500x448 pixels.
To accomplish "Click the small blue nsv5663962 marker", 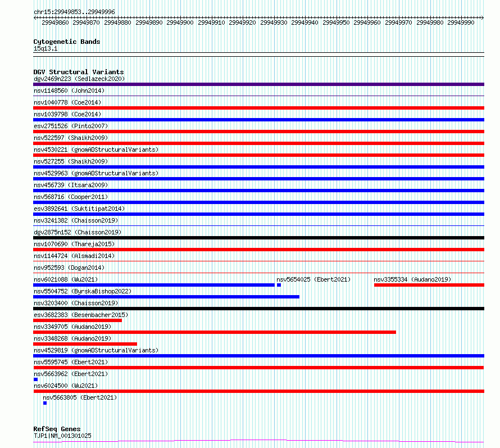I will coord(36,379).
